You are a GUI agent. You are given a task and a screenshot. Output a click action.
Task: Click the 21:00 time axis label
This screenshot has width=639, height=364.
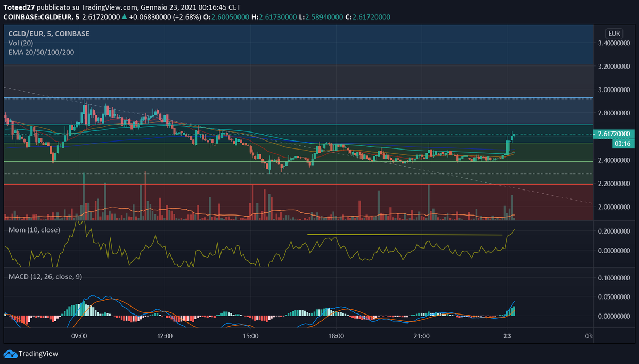coord(421,336)
